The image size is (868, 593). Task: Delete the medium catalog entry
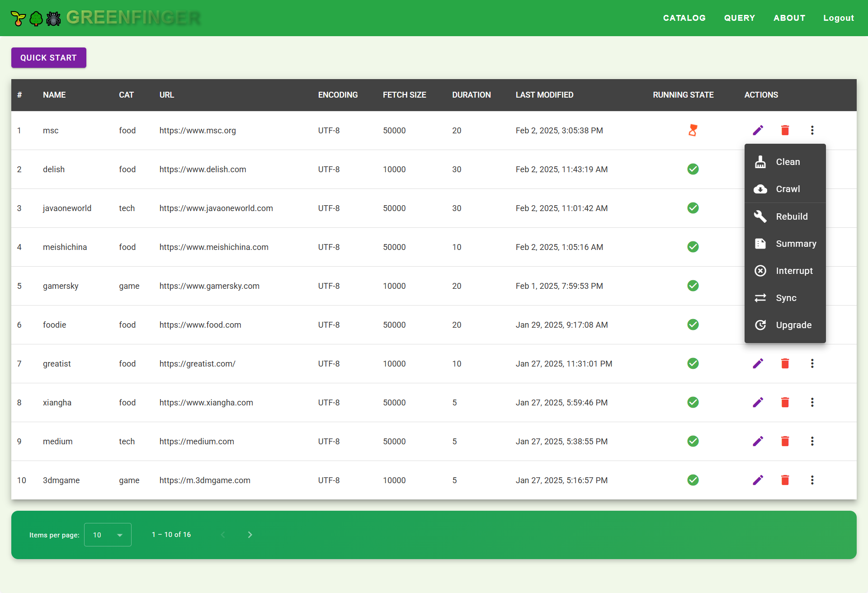[785, 441]
